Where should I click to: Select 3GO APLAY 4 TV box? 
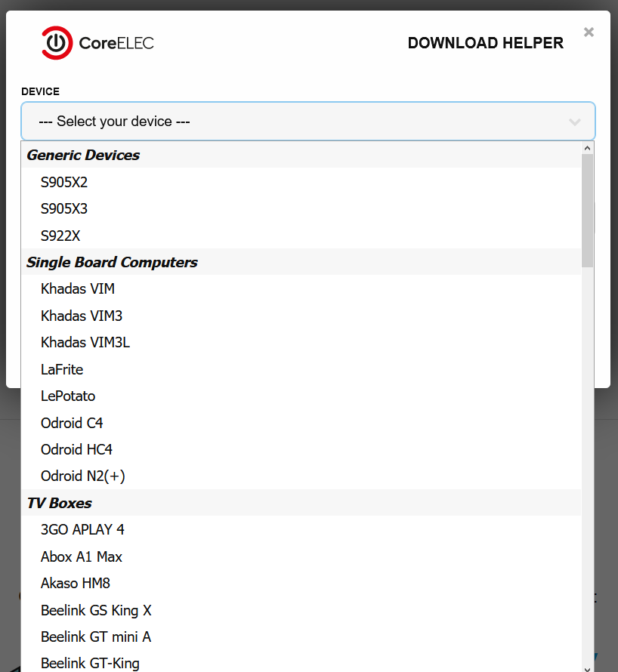[301, 530]
